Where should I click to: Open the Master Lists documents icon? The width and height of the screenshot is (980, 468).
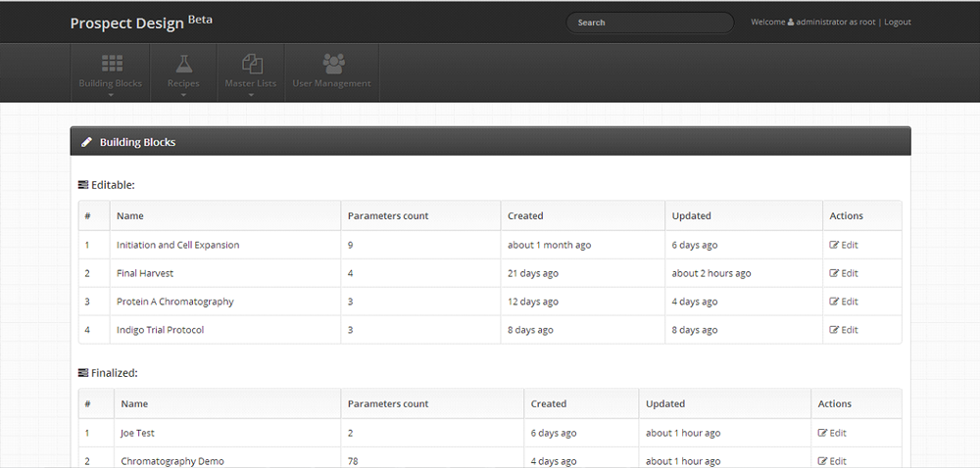252,63
